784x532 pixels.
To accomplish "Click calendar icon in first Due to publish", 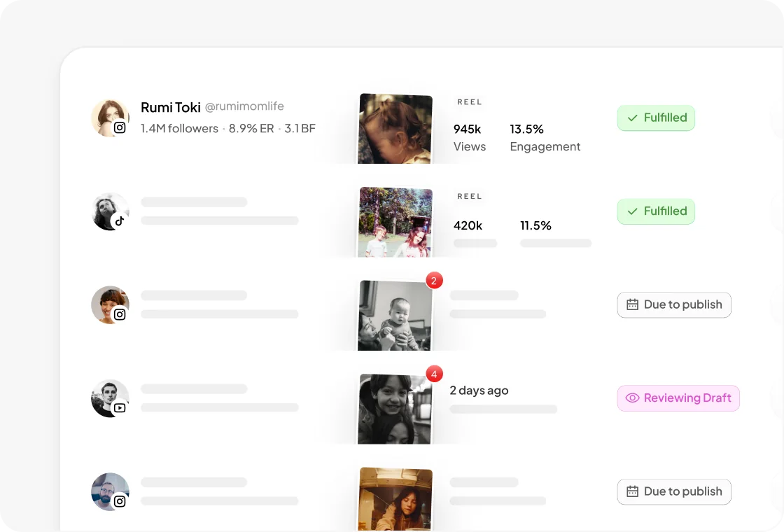I will (633, 304).
